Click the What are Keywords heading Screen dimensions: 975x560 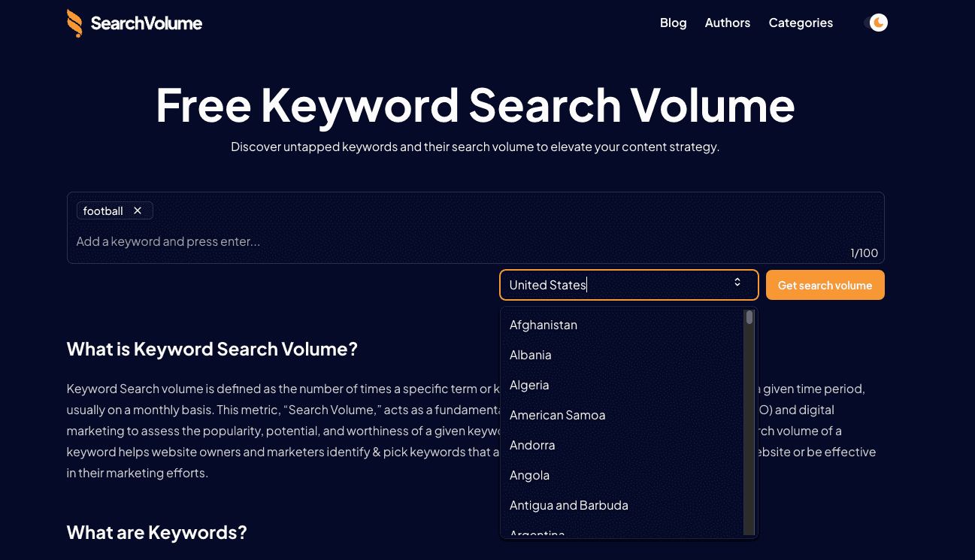156,532
